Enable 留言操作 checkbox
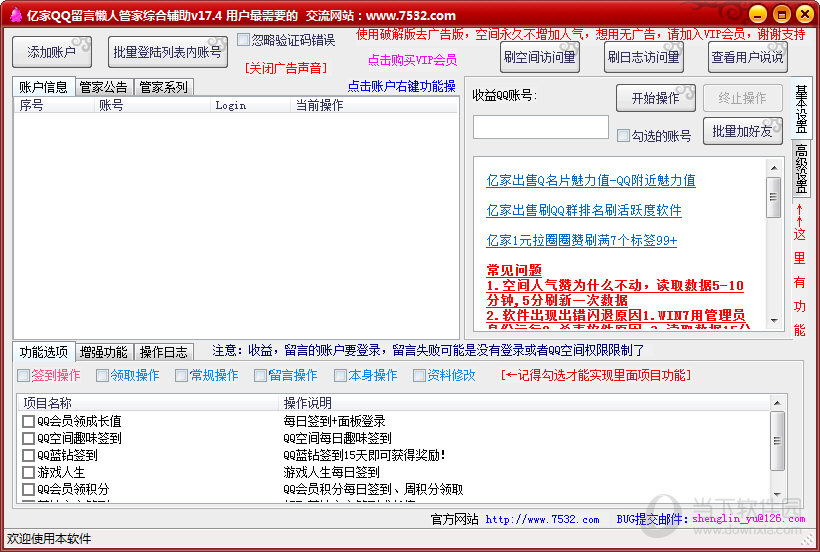The width and height of the screenshot is (820, 552). click(x=260, y=375)
